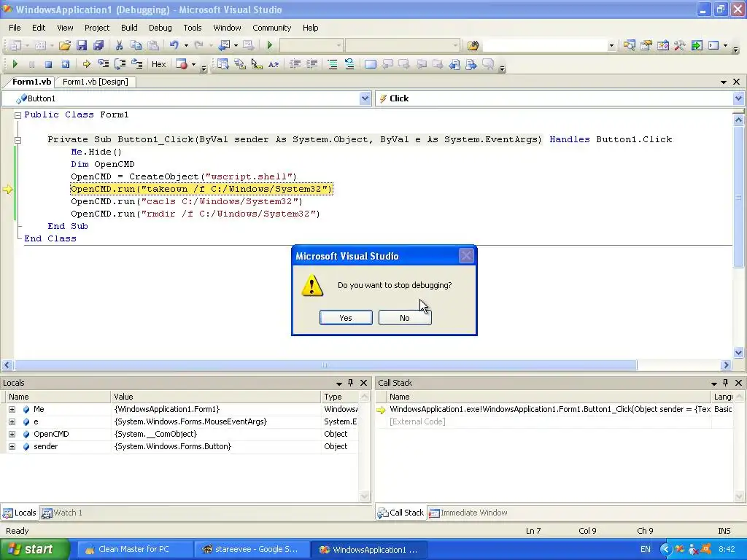The image size is (747, 560).
Task: Open the Undo history dropdown arrow
Action: (x=186, y=45)
